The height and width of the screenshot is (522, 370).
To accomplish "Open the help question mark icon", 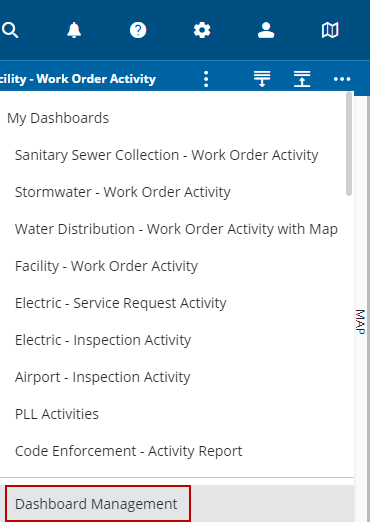I will [x=138, y=30].
